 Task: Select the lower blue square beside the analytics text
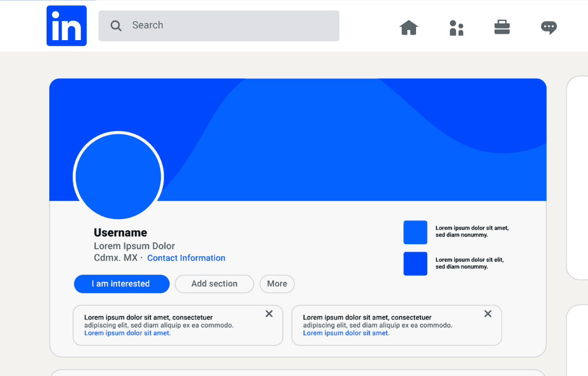click(415, 263)
